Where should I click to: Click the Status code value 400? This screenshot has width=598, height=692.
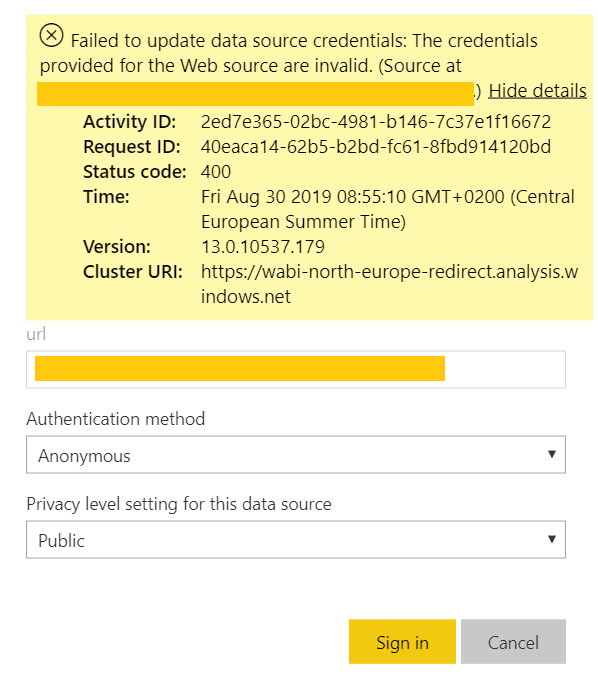click(x=216, y=172)
